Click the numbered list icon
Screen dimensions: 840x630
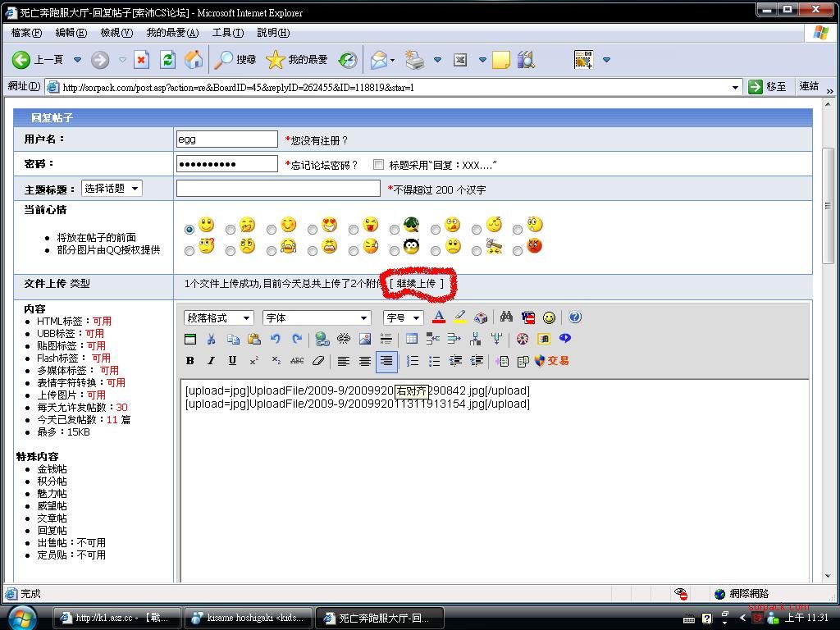click(x=413, y=361)
